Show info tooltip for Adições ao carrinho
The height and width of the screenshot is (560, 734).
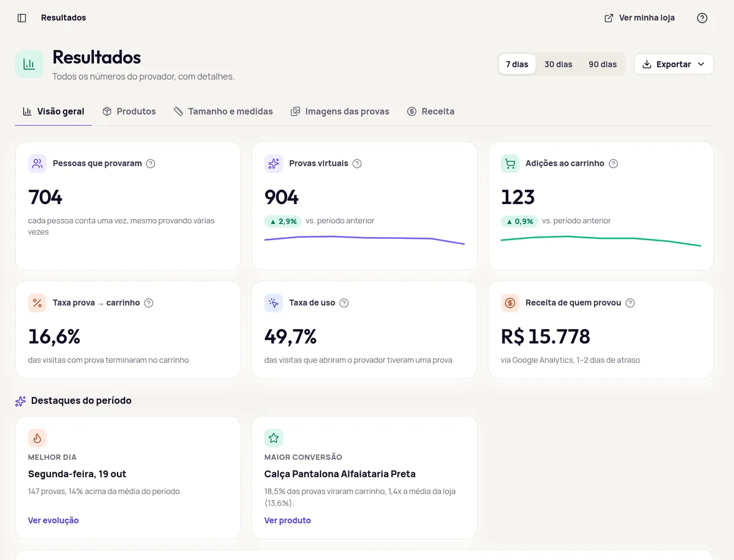[613, 164]
